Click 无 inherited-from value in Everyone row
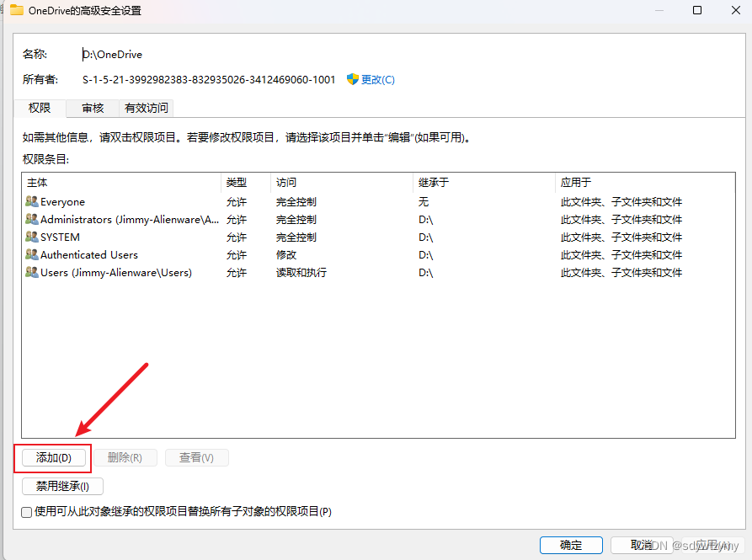Viewport: 752px width, 560px height. click(x=424, y=202)
